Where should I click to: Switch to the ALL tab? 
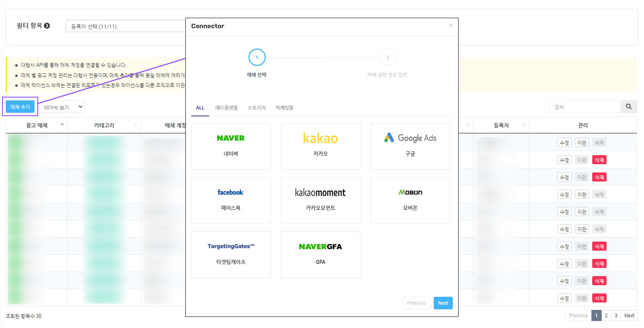[200, 108]
